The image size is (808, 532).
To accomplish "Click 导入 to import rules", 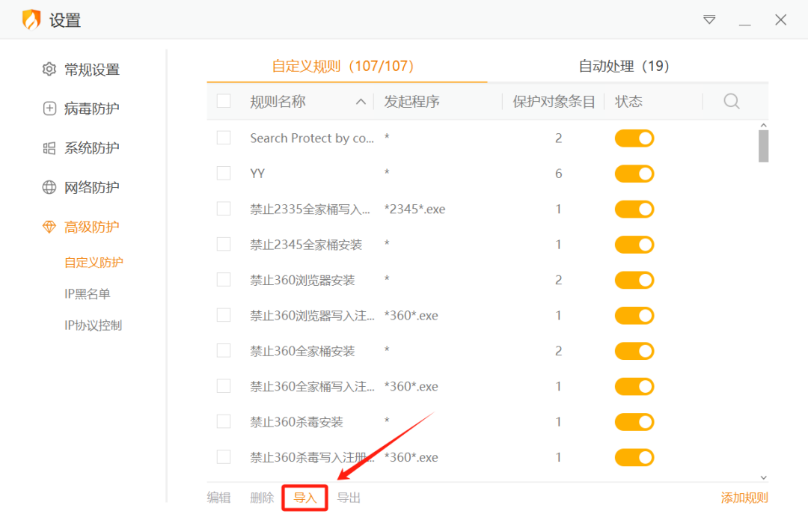I will pyautogui.click(x=305, y=498).
